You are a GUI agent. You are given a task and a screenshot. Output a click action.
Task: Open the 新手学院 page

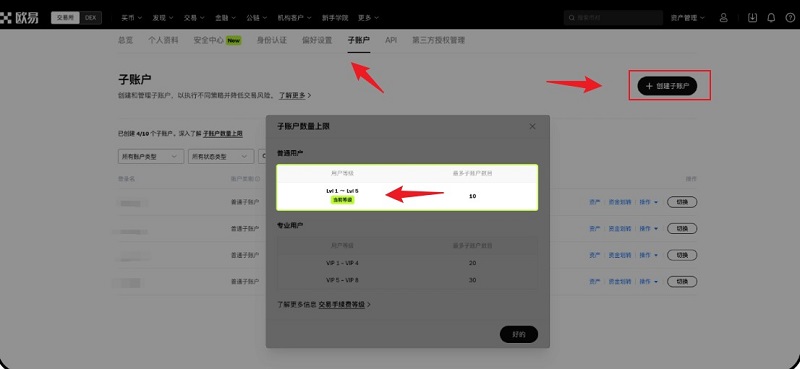point(335,18)
